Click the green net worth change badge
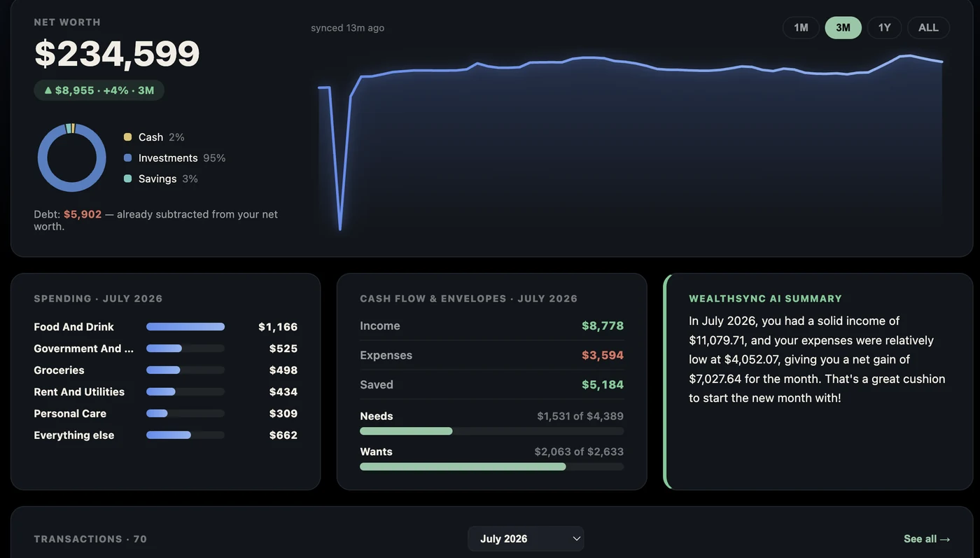This screenshot has height=558, width=980. point(99,90)
